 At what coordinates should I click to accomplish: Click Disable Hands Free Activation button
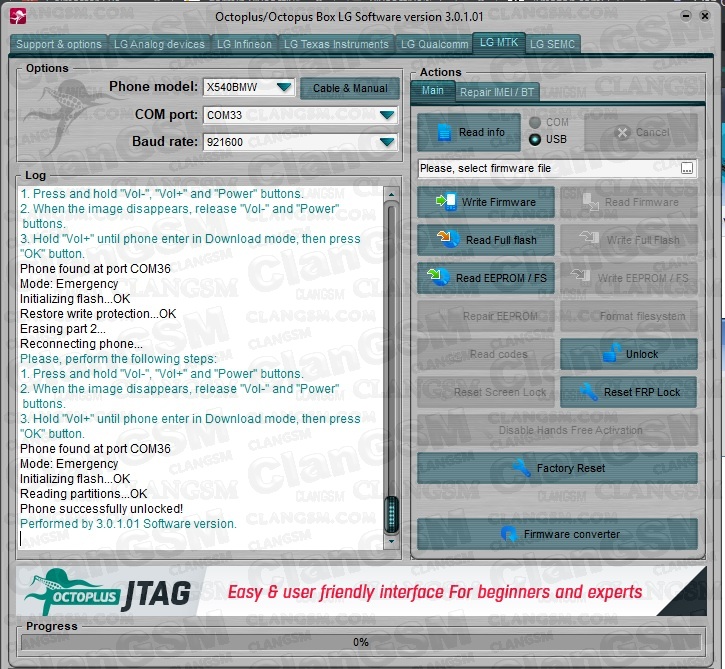[557, 430]
